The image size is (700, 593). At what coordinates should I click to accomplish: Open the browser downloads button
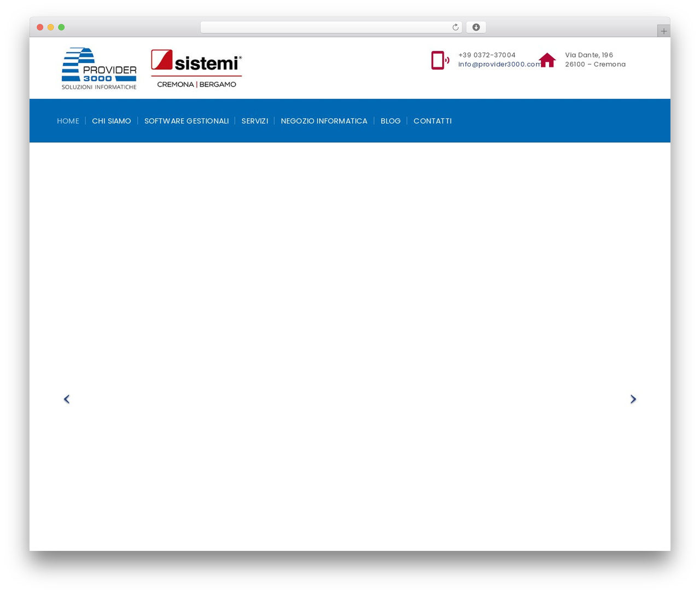pos(476,27)
